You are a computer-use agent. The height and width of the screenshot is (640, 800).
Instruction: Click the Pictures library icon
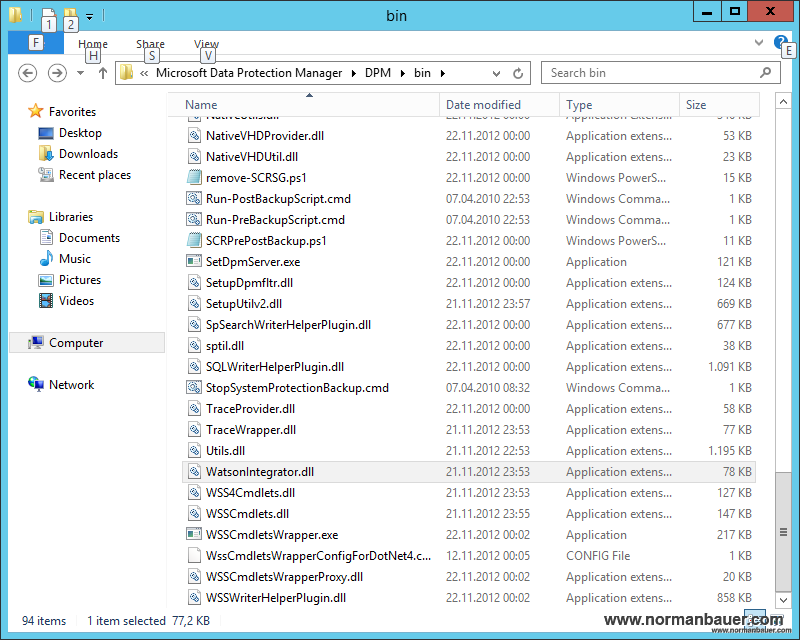pos(46,280)
